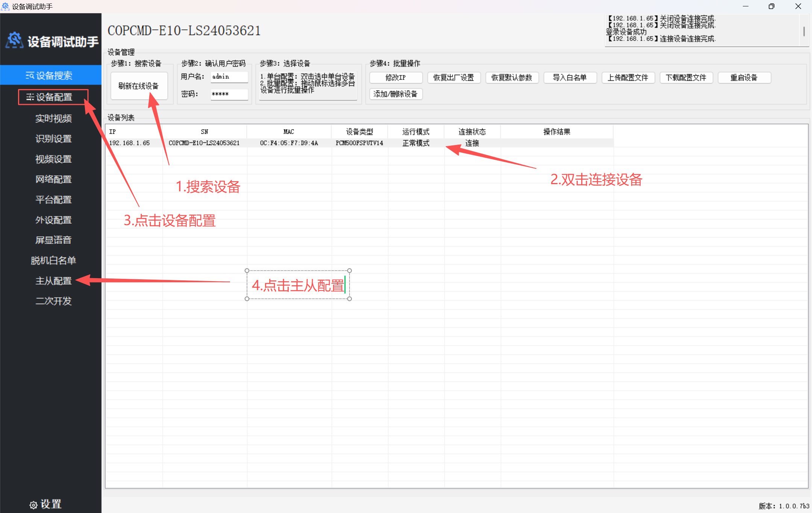The height and width of the screenshot is (513, 812).
Task: Click the log panel scrollbar
Action: (x=804, y=31)
